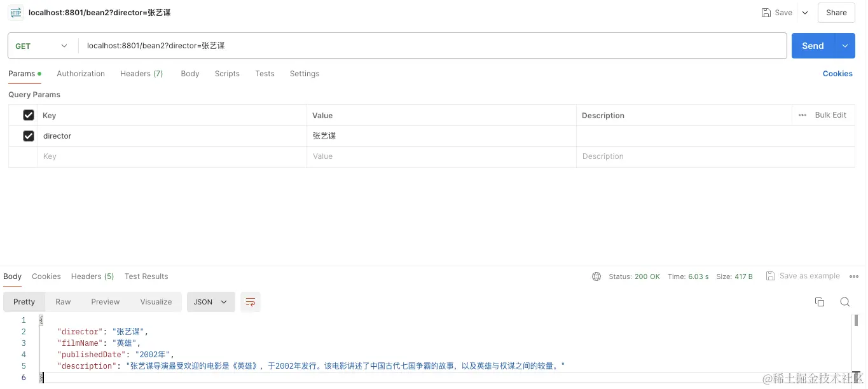Click the Save button label

(x=783, y=13)
